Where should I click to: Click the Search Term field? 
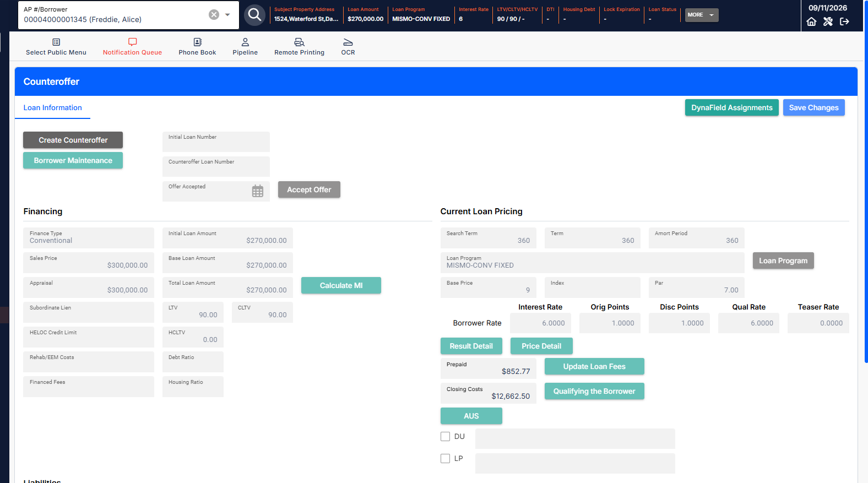click(488, 238)
